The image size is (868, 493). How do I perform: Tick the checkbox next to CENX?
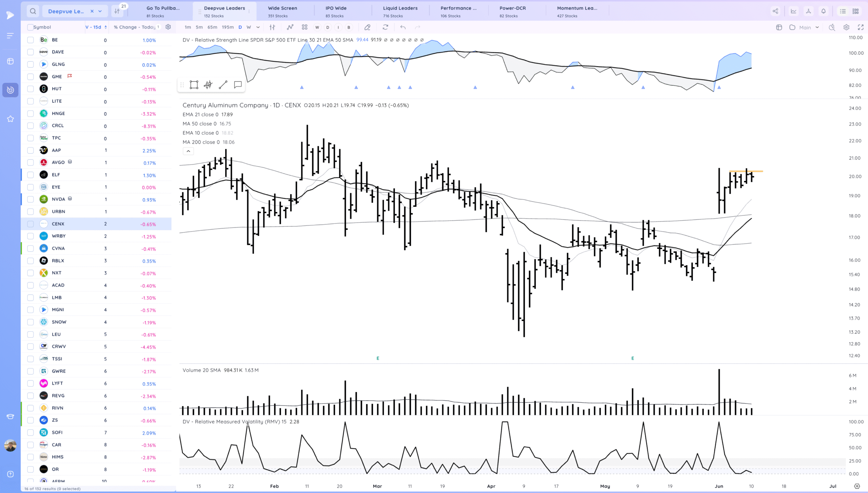tap(31, 224)
